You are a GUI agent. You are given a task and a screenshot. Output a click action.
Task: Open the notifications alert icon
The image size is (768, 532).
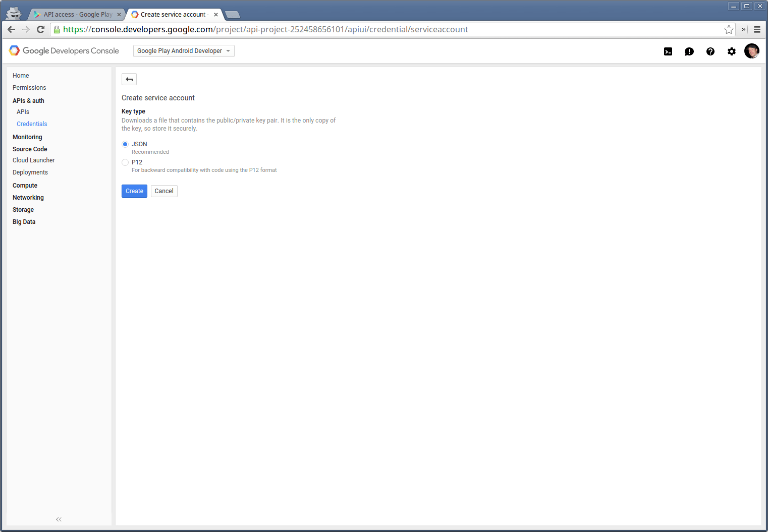point(689,51)
